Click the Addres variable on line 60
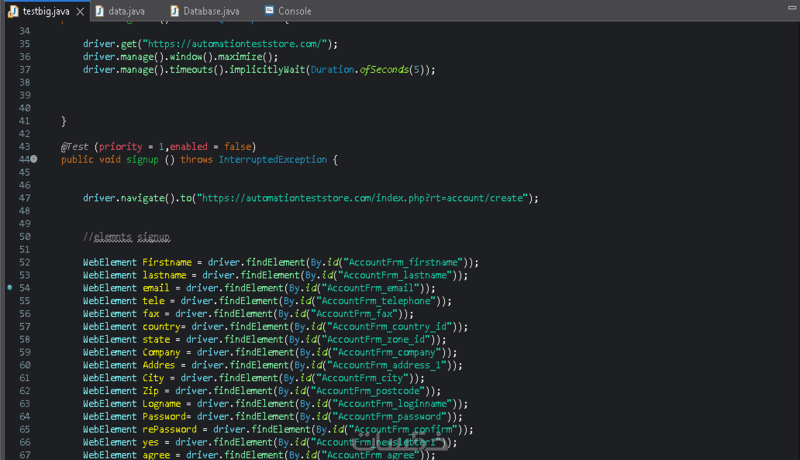The width and height of the screenshot is (800, 460). (x=159, y=365)
